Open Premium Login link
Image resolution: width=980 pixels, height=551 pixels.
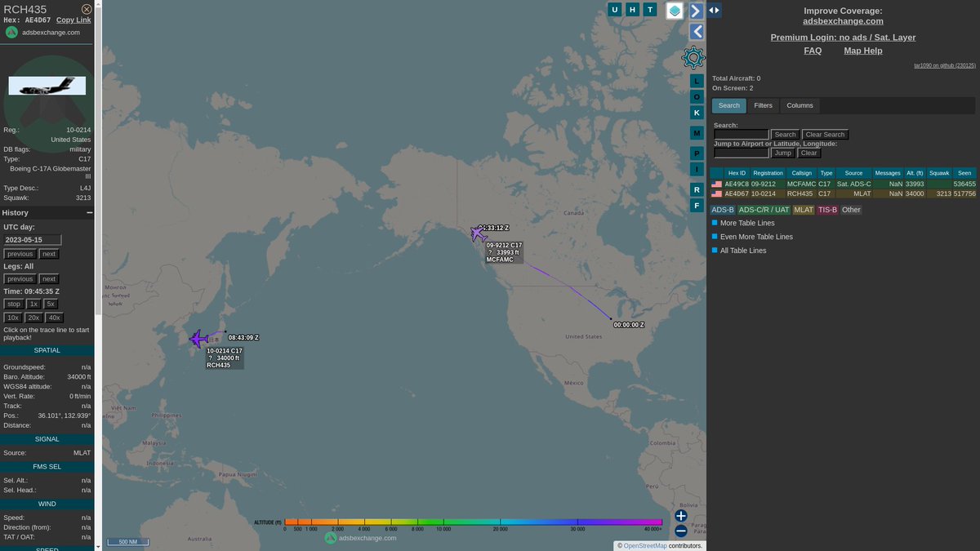click(x=843, y=38)
